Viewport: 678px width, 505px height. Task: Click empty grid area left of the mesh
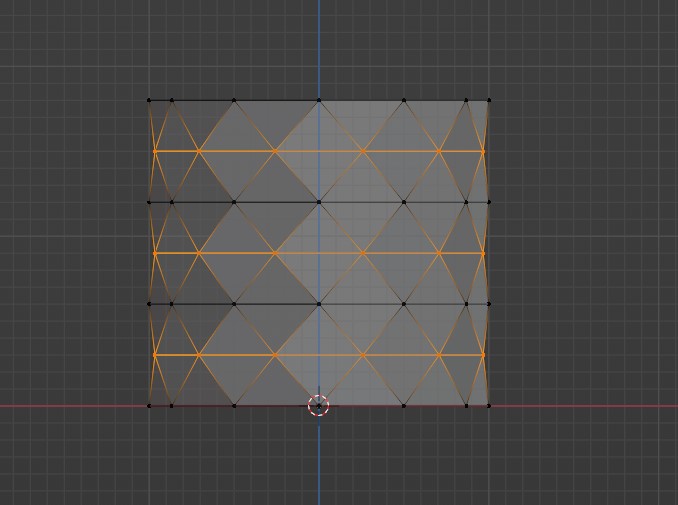click(70, 250)
